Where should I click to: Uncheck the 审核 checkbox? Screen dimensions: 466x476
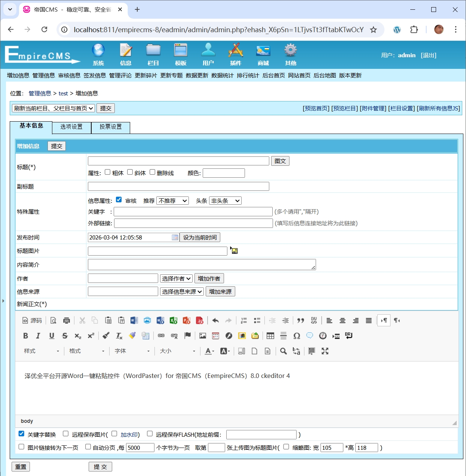119,200
